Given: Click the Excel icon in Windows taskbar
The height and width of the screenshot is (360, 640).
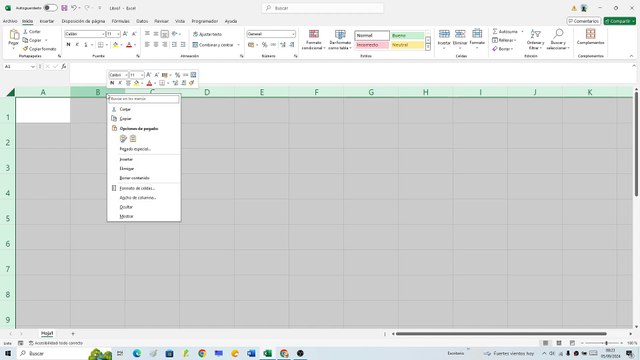Looking at the screenshot, I should (x=267, y=353).
